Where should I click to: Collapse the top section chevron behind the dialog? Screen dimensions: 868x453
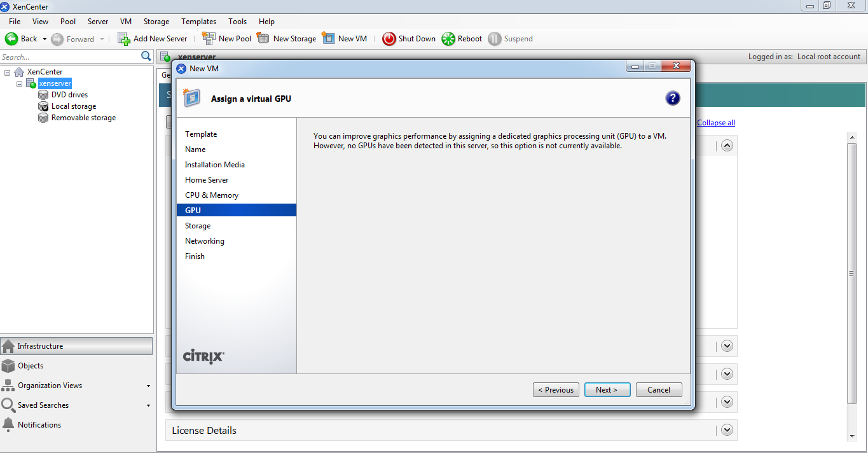727,145
